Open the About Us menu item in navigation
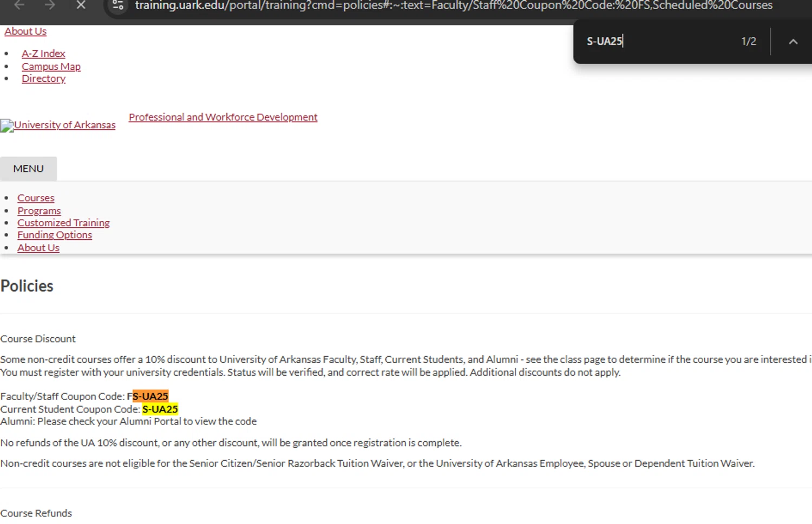 [38, 248]
